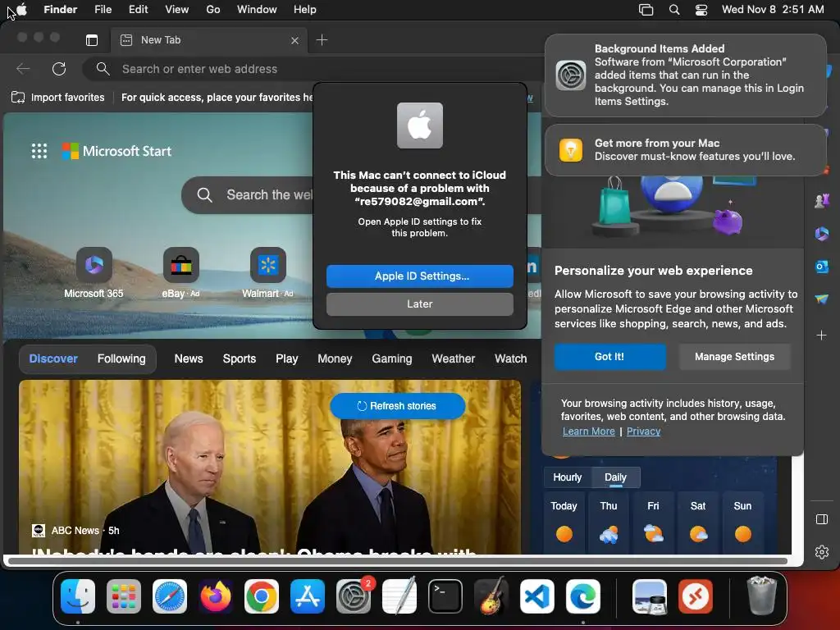Launch Google Chrome from the Dock
Screen dimensions: 840x630
coord(262,596)
